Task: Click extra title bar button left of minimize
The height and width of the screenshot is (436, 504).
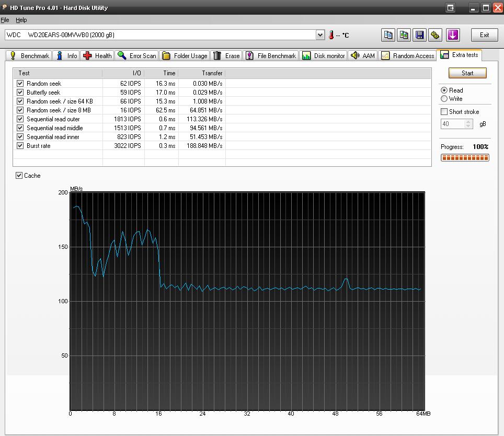Action: [450, 7]
